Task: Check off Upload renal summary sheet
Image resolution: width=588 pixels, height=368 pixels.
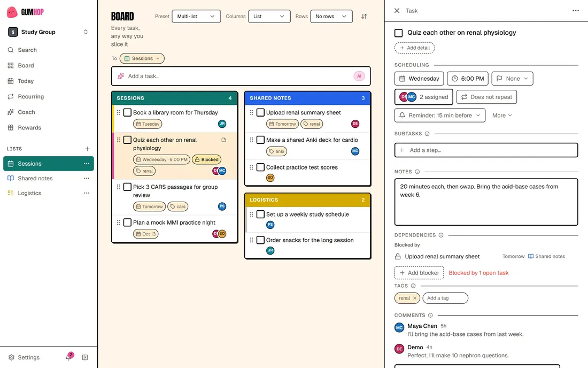Action: (x=261, y=112)
